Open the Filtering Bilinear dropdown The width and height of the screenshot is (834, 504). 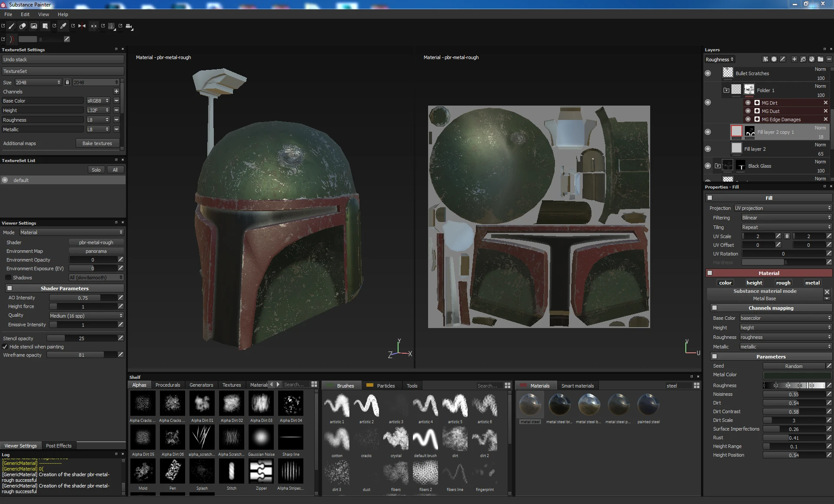[787, 218]
